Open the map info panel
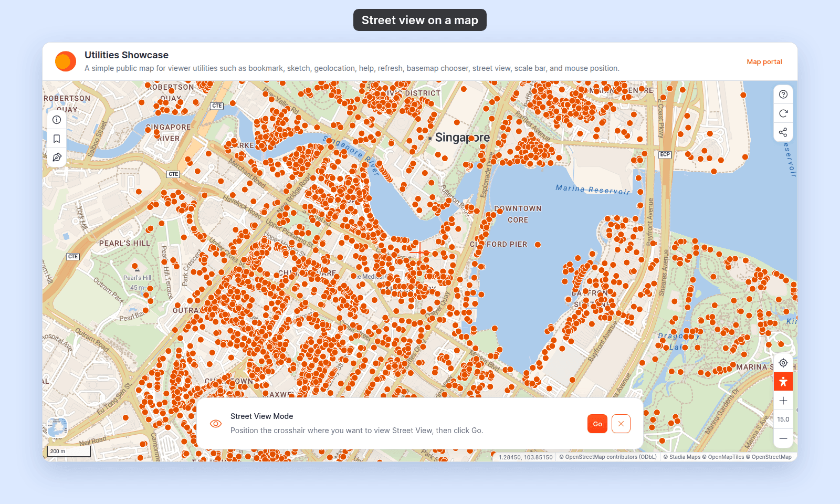The image size is (840, 504). pyautogui.click(x=57, y=120)
